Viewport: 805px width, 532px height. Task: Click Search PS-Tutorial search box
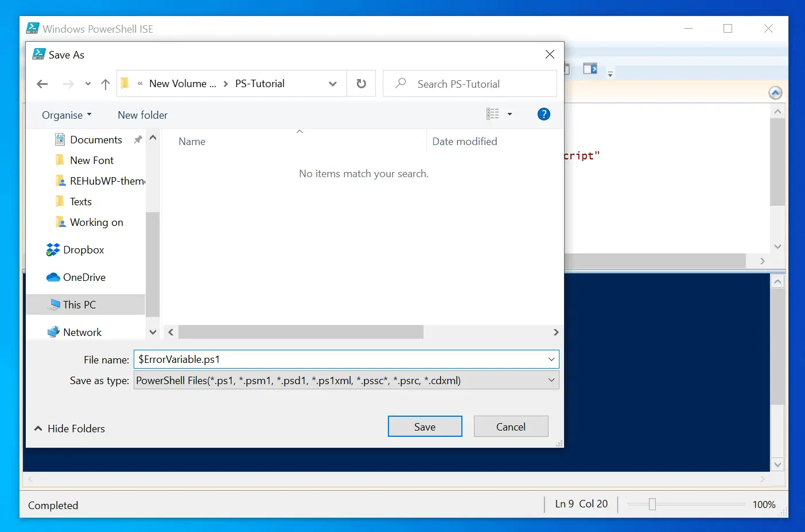(x=470, y=84)
